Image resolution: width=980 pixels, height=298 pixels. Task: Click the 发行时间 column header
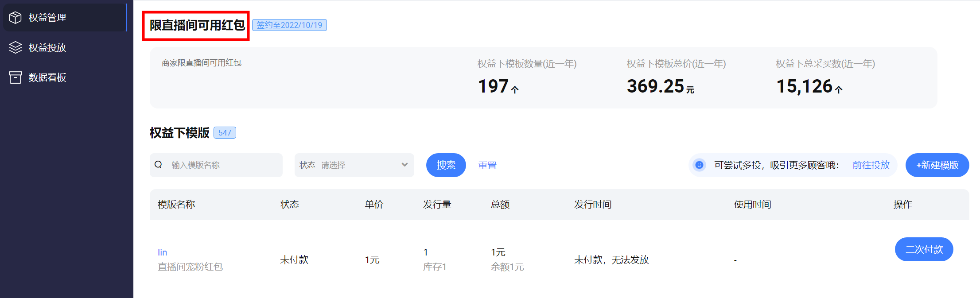point(593,205)
